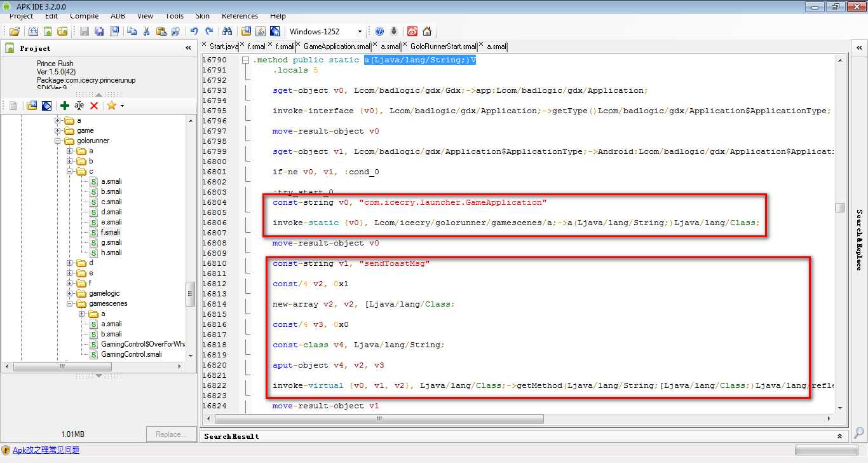The width and height of the screenshot is (868, 463).
Task: Click the disabled save file toolbar icon
Action: point(85,31)
